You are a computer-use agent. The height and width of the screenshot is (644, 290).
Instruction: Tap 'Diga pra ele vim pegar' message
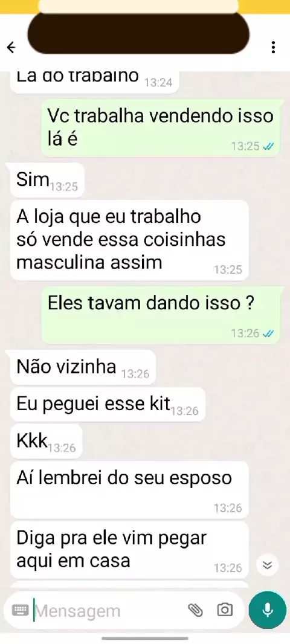pos(129,549)
